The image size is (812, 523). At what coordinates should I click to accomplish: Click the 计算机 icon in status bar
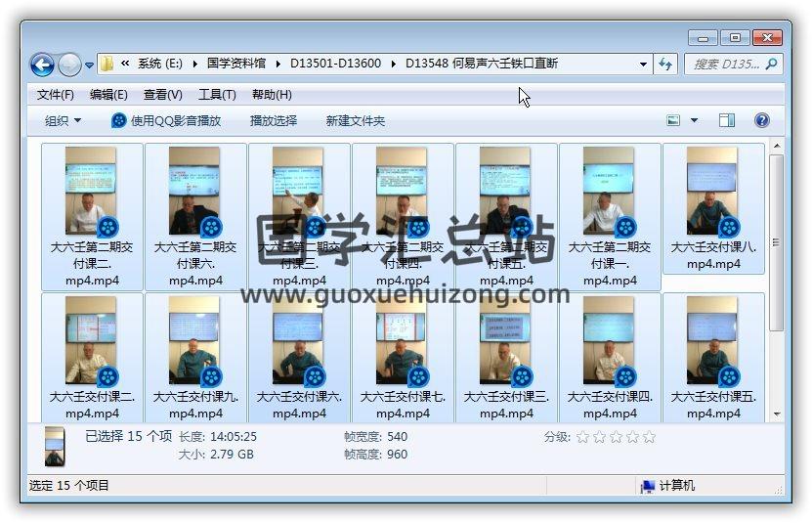tap(647, 486)
